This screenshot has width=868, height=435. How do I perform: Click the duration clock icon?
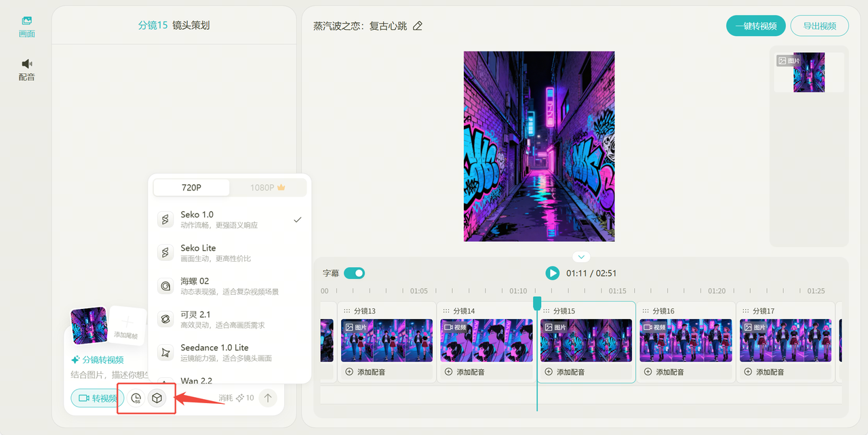click(136, 398)
